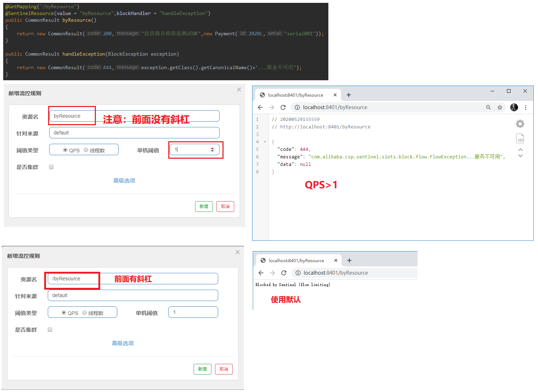This screenshot has width=538, height=392.
Task: Bookmark the page with the star icon
Action: pos(500,107)
